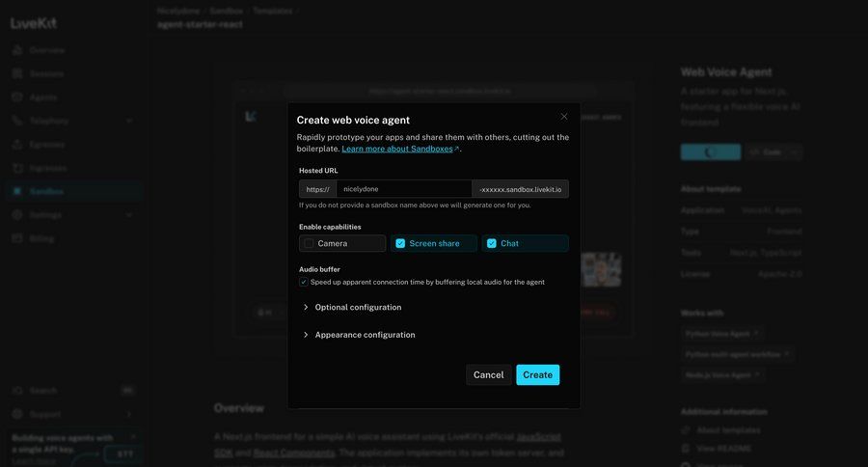Edit the nicelydone sandbox name field
Screen dimensions: 868x467
pos(404,189)
